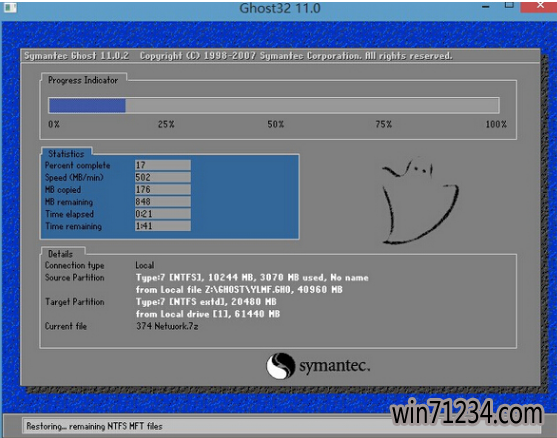Click the Ghost32 app icon in title bar
557x438 pixels.
[10, 7]
